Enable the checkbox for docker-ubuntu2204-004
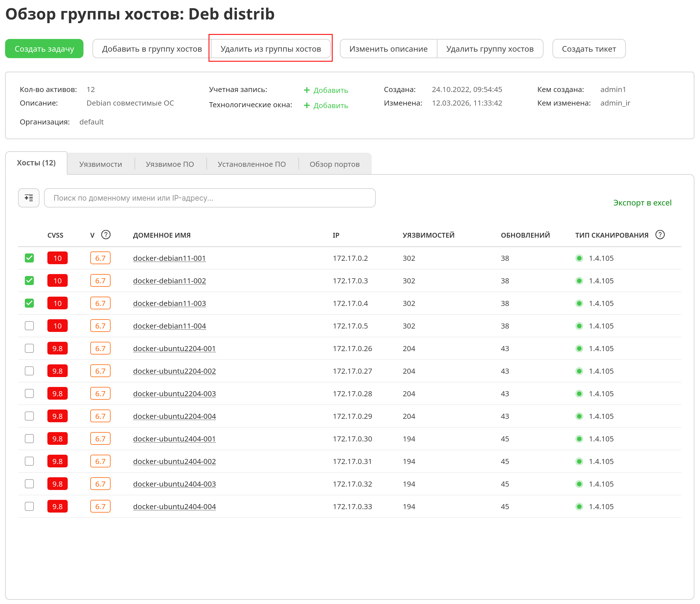The image size is (700, 604). (x=29, y=416)
